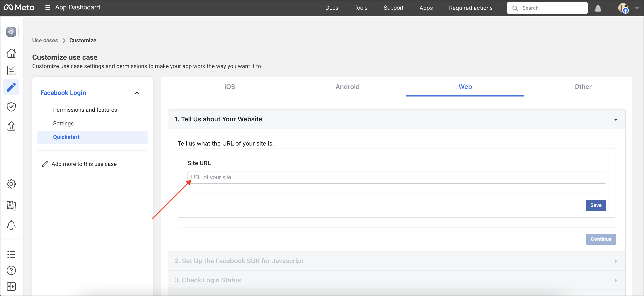The height and width of the screenshot is (296, 644).
Task: Open the bulleted list icon in the sidebar
Action: (11, 254)
